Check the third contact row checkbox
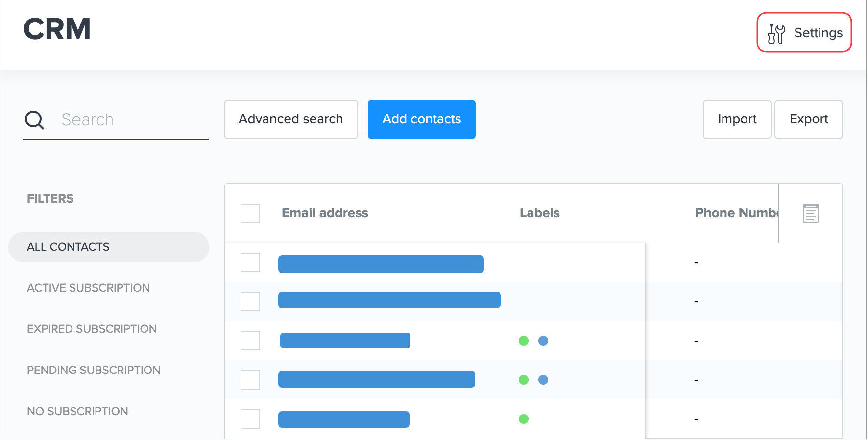868x440 pixels. [250, 341]
